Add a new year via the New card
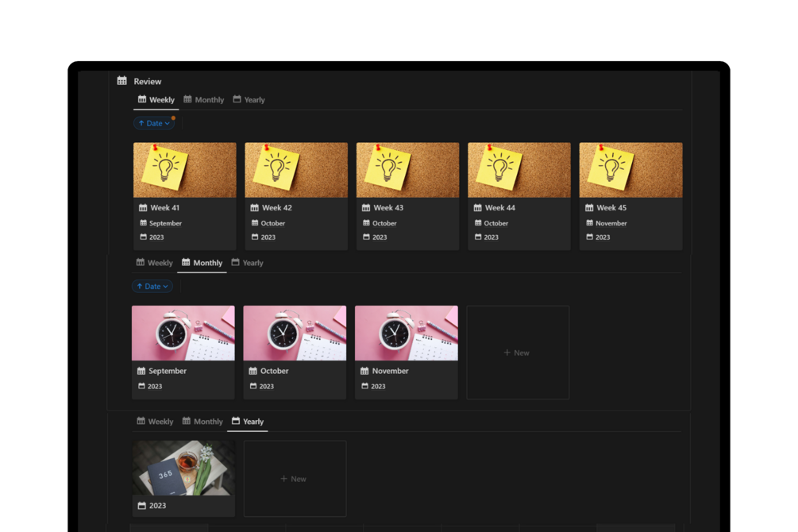The image size is (798, 532). [x=295, y=479]
